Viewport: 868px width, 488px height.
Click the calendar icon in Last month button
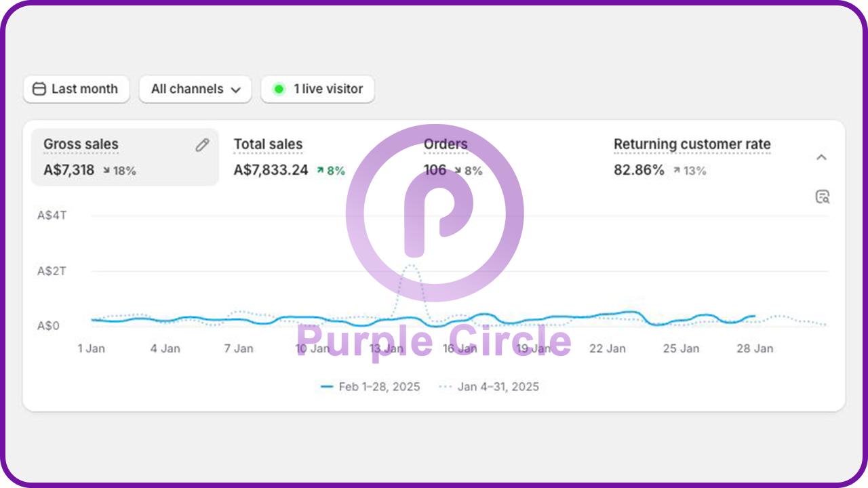(39, 89)
